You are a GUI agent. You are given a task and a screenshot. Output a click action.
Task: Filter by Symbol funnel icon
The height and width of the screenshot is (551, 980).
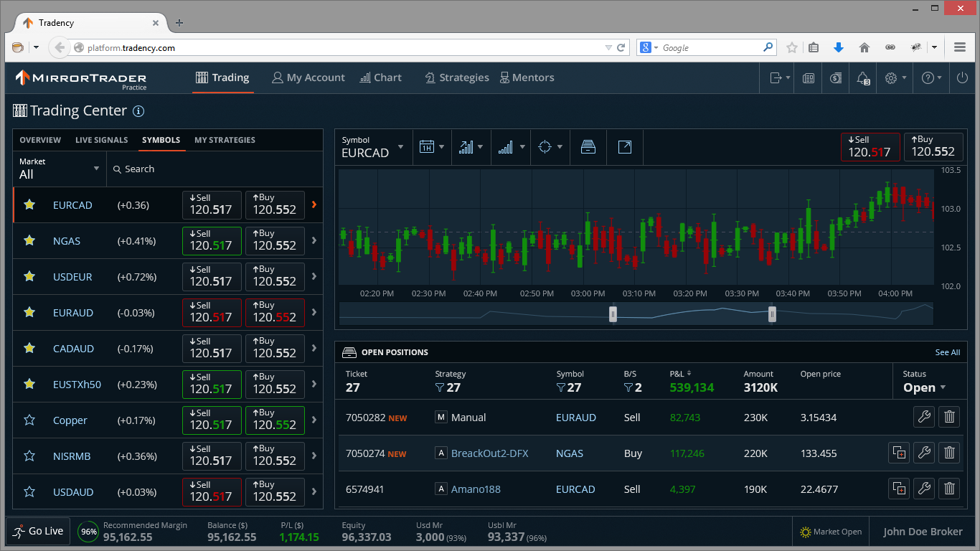pyautogui.click(x=561, y=388)
